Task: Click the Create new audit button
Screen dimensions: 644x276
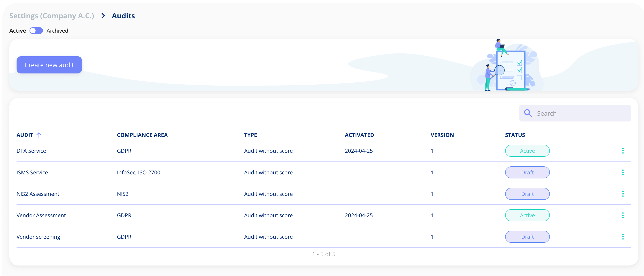Action: (49, 65)
